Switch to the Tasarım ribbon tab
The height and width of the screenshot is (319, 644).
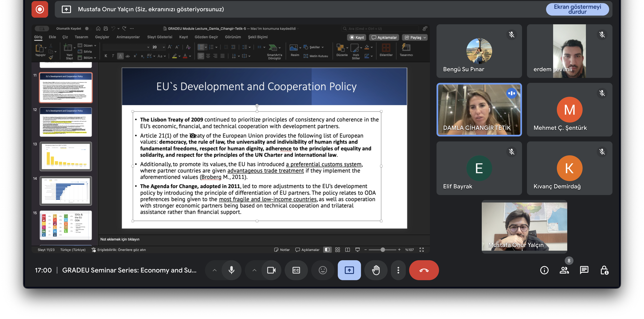click(81, 37)
